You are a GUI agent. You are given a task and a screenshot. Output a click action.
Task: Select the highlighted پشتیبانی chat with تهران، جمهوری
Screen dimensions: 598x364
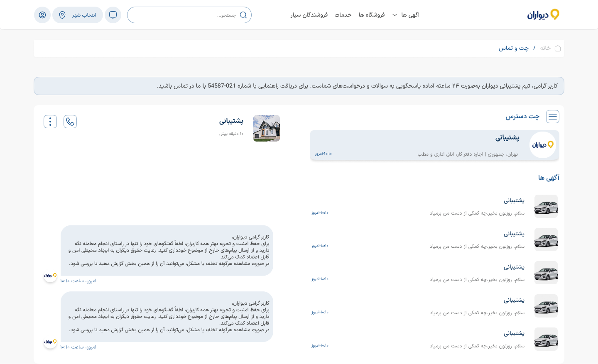[434, 145]
